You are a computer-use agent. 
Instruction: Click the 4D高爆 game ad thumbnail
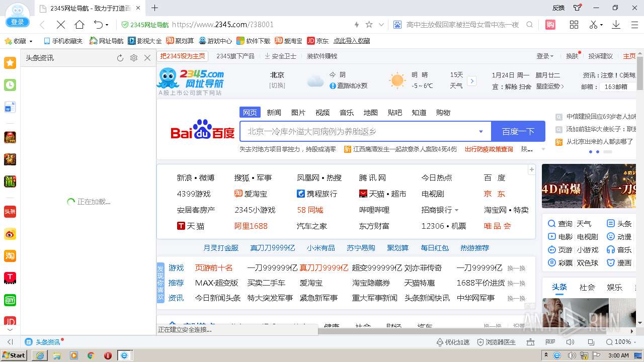point(589,186)
